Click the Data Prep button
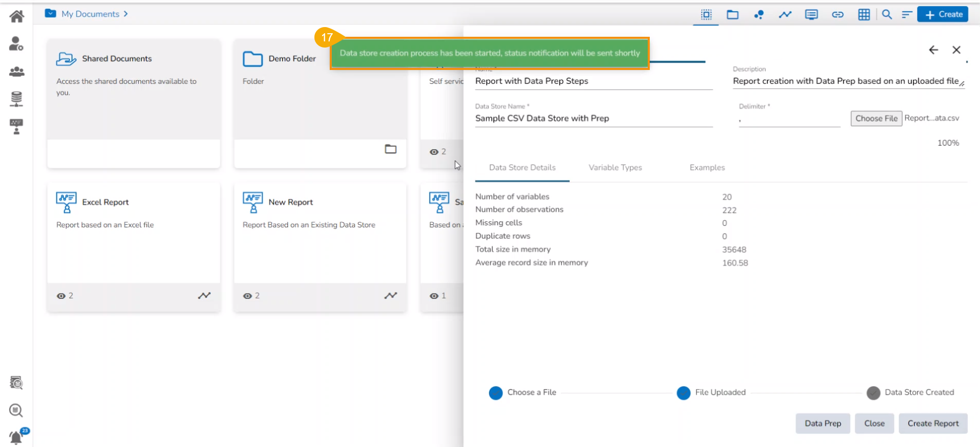 point(822,424)
